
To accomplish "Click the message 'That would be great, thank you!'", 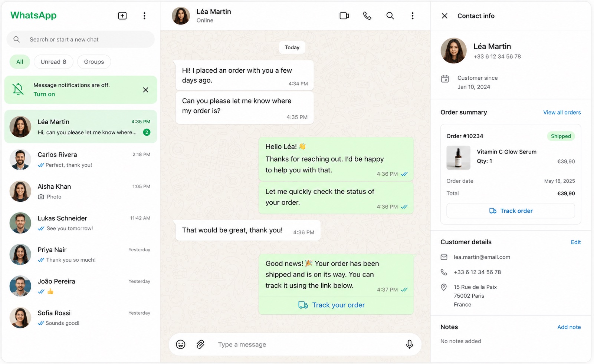I will click(248, 230).
